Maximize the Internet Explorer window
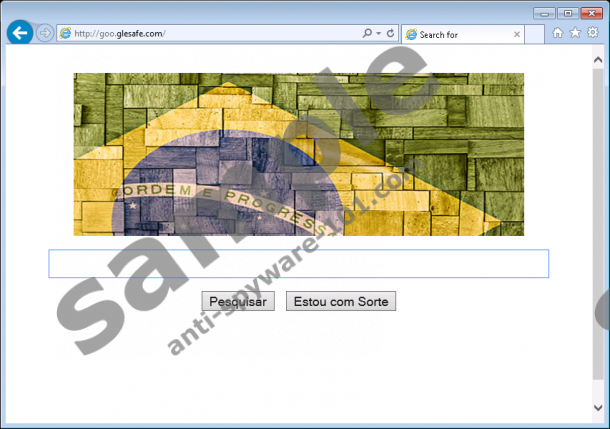The width and height of the screenshot is (610, 429). 569,12
